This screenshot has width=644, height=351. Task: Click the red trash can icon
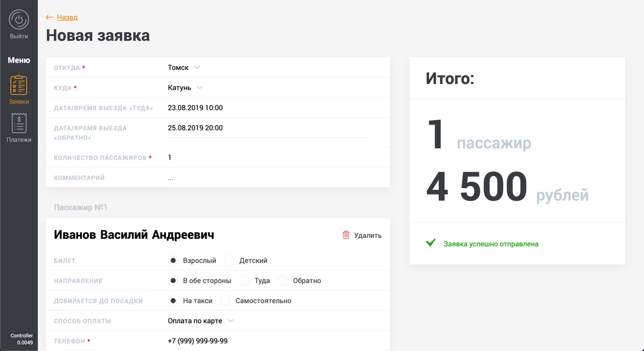(x=346, y=235)
